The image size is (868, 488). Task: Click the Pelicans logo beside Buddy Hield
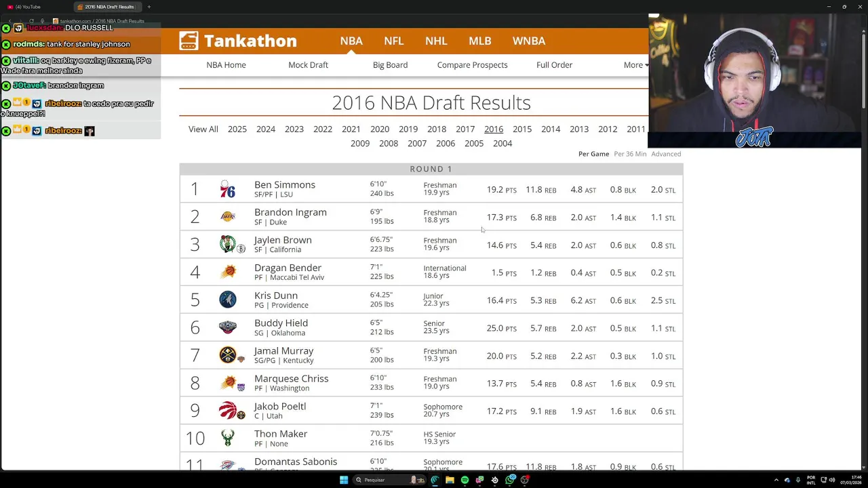click(228, 327)
